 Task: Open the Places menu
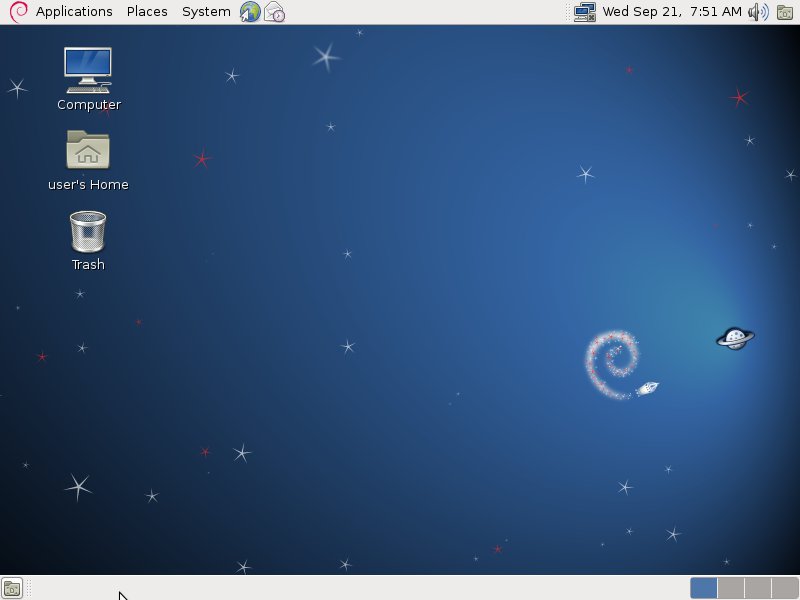pyautogui.click(x=147, y=11)
